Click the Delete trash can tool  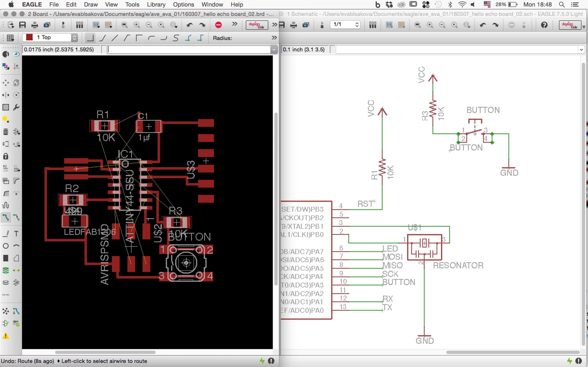tap(6, 132)
